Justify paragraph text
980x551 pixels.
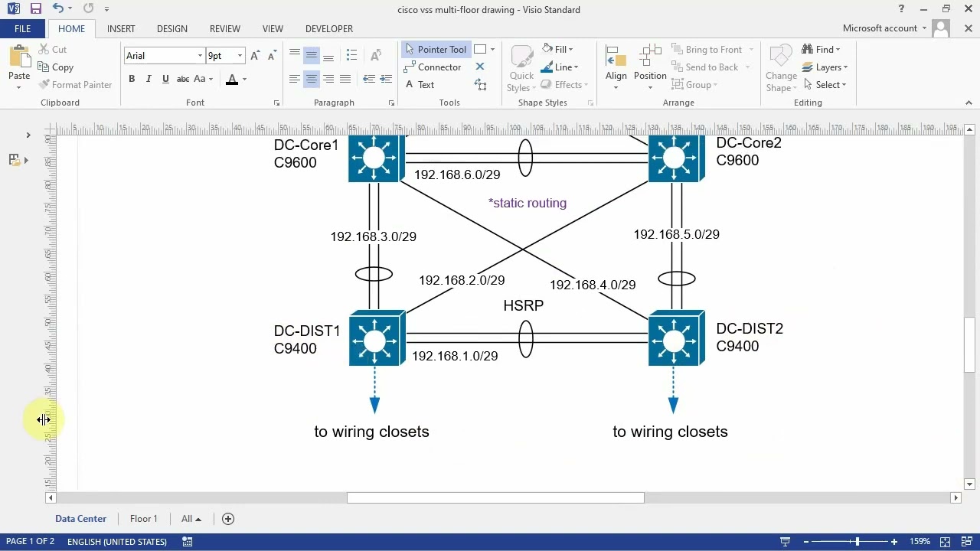tap(345, 79)
